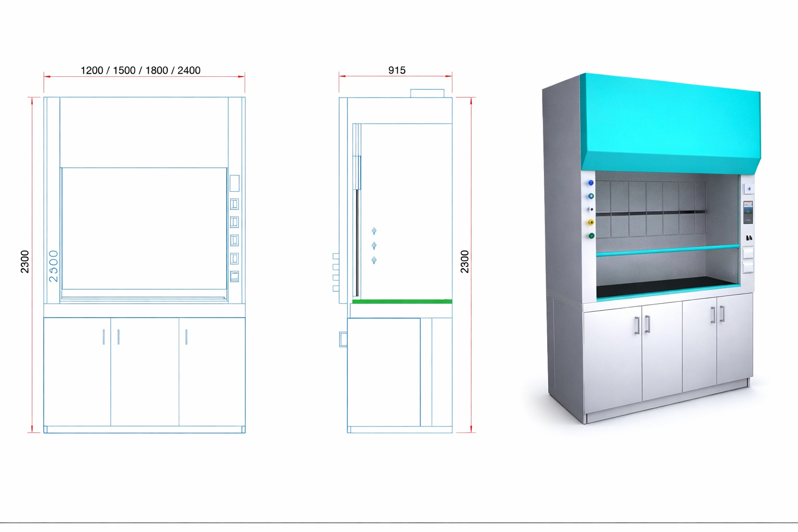This screenshot has width=798, height=532.
Task: Click the width dimension label 1200 / 1500 / 1800 / 2400
Action: (141, 70)
